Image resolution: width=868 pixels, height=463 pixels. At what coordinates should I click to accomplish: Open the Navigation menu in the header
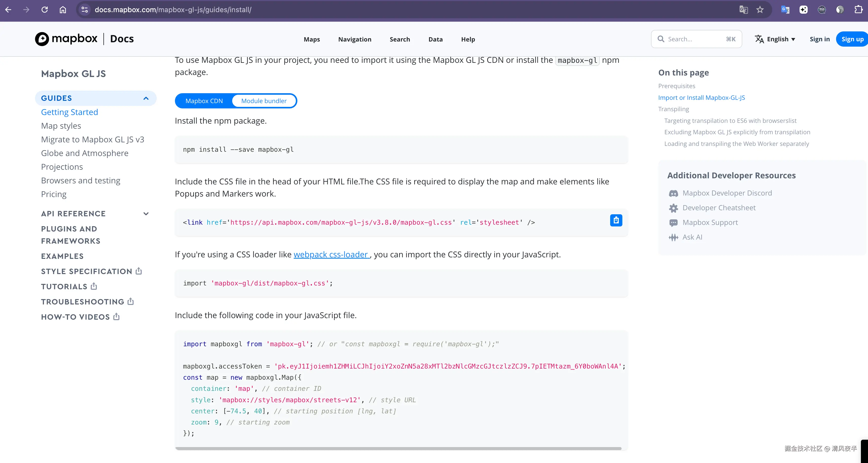coord(354,40)
